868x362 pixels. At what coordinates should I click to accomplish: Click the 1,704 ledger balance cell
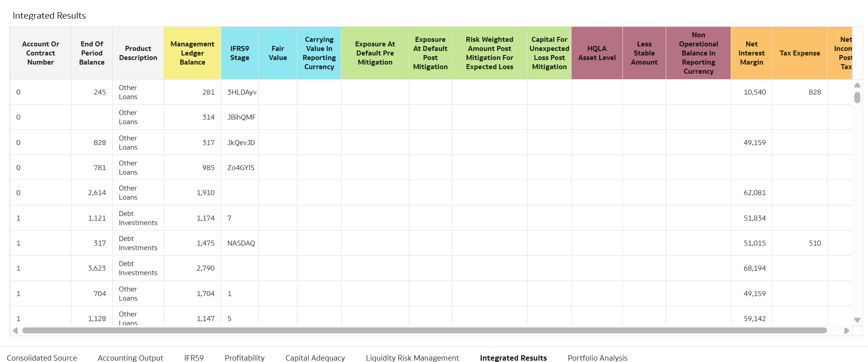(x=192, y=294)
